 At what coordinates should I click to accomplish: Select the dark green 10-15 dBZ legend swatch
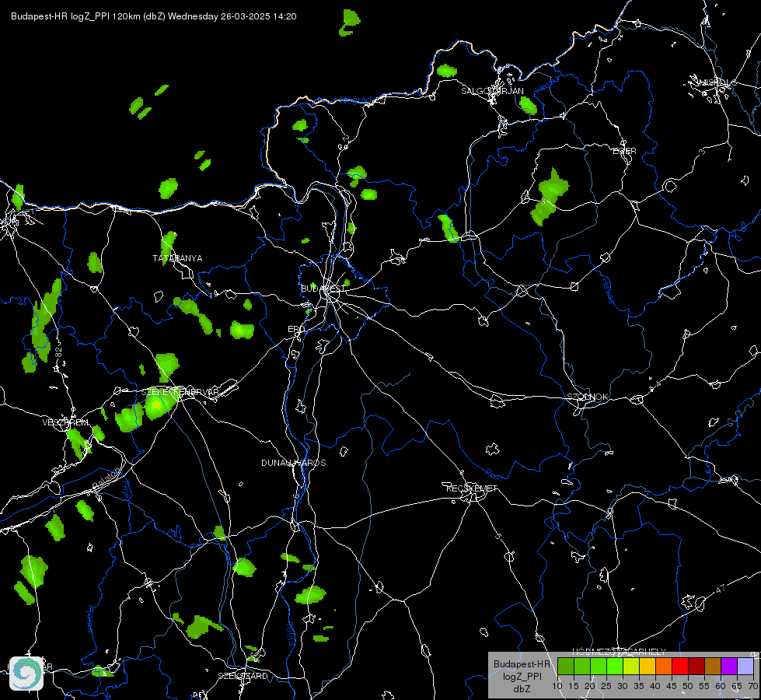(566, 666)
